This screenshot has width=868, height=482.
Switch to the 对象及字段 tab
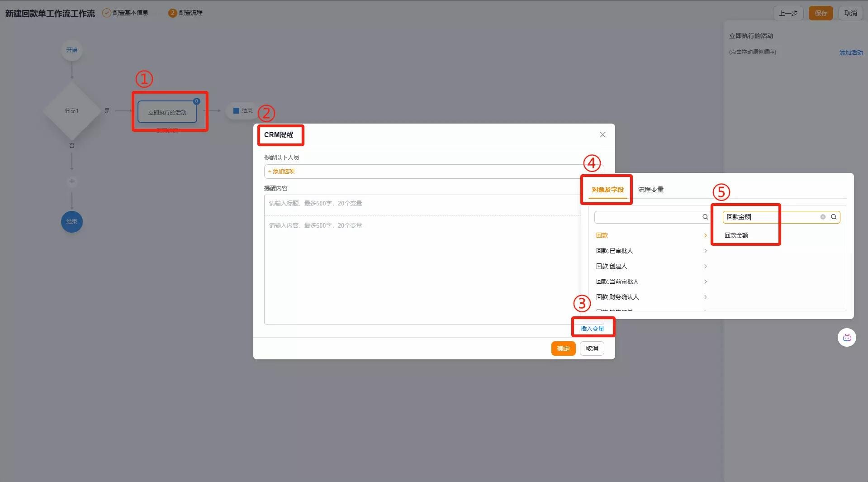pos(607,190)
